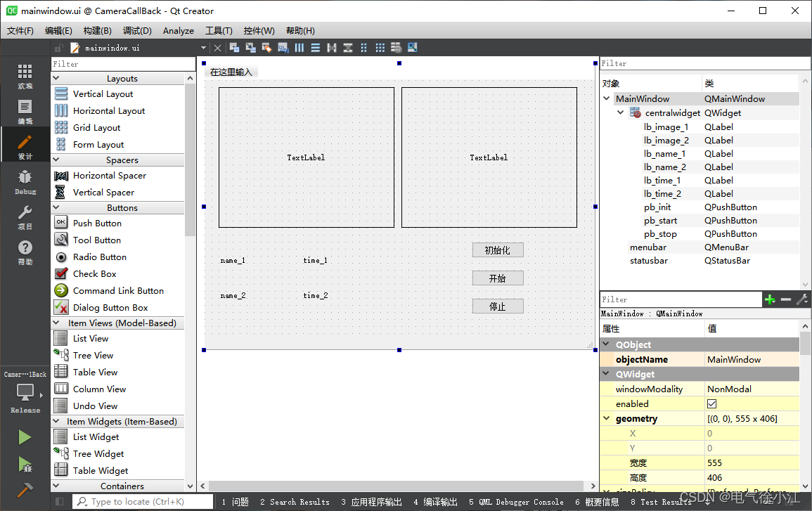This screenshot has width=812, height=511.
Task: Collapse the Layouts widget category
Action: pyautogui.click(x=56, y=78)
